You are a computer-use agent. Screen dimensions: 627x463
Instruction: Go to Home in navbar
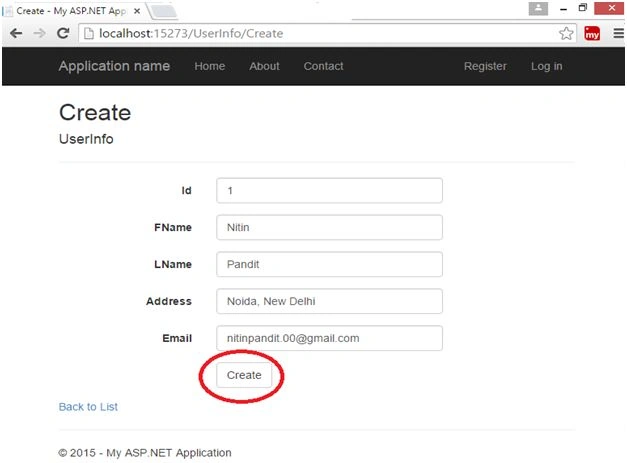point(210,66)
